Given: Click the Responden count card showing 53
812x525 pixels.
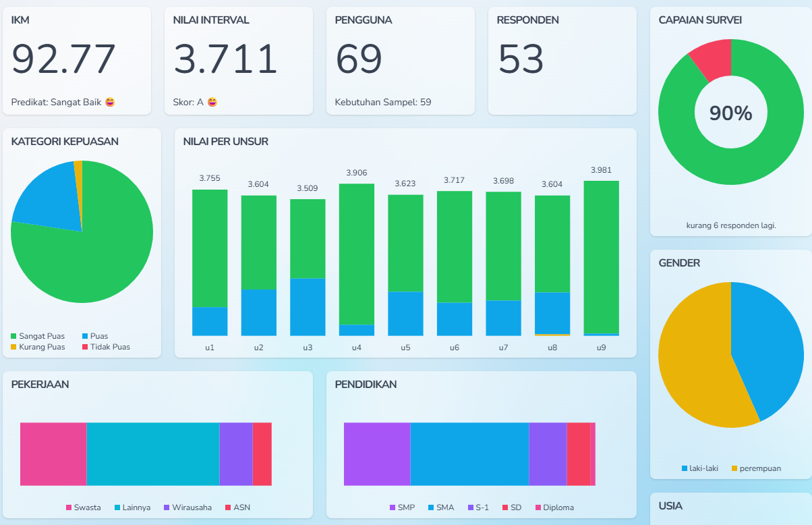Looking at the screenshot, I should click(x=562, y=61).
